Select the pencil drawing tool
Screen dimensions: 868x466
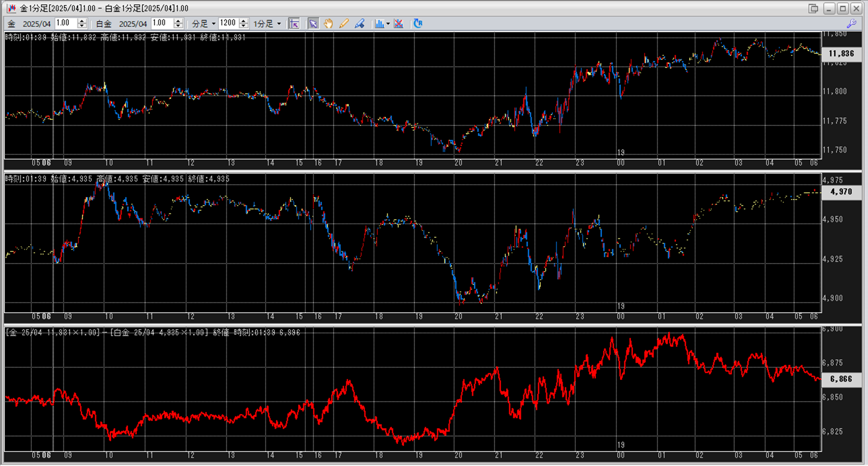pos(343,24)
